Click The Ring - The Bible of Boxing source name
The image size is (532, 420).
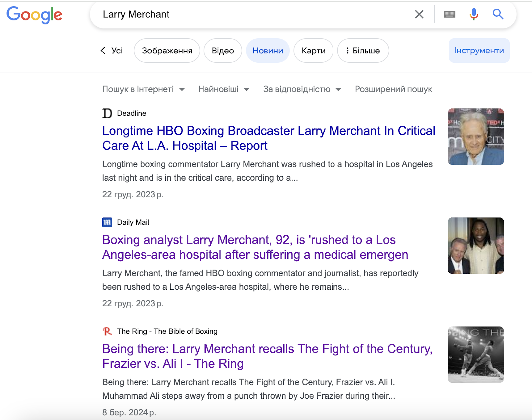click(x=167, y=331)
